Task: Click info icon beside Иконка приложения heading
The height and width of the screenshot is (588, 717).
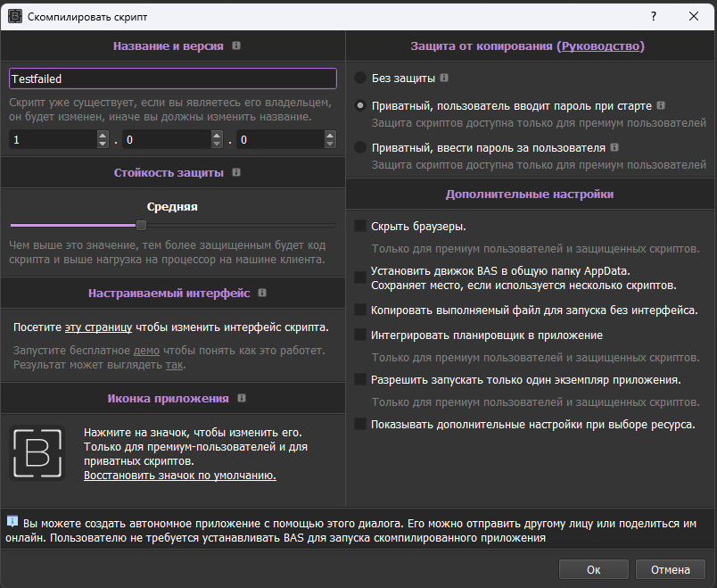Action: pos(242,398)
